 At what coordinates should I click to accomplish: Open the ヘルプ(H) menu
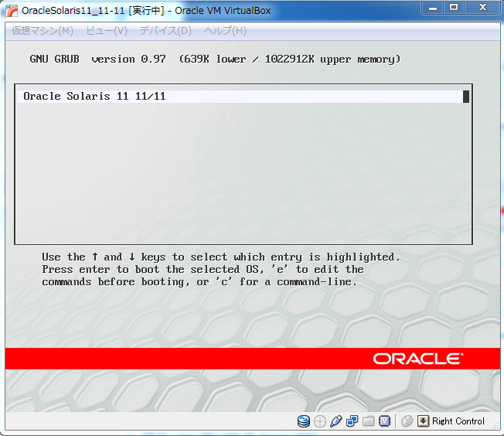click(x=225, y=31)
